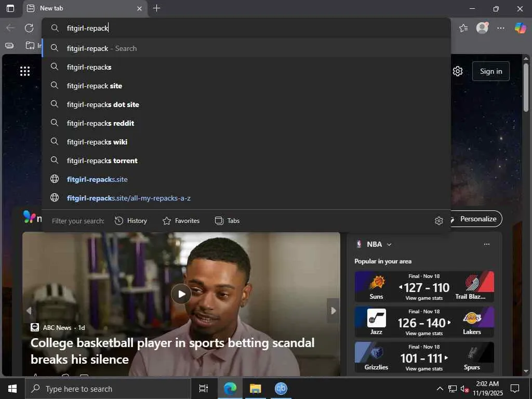Select 'fitgirl-repacks reddit' suggestion
Image resolution: width=532 pixels, height=399 pixels.
(246, 123)
